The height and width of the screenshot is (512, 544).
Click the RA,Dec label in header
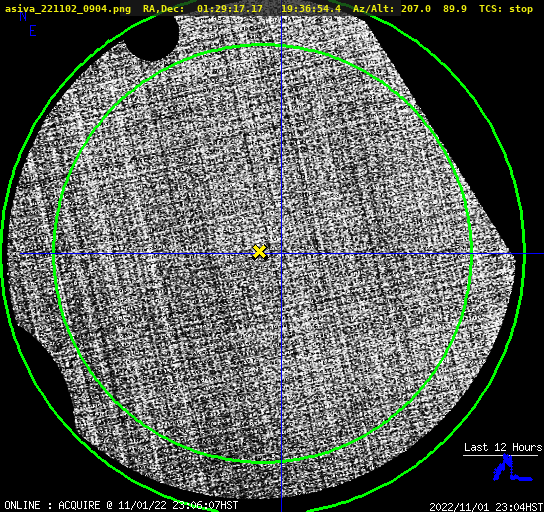tap(164, 8)
